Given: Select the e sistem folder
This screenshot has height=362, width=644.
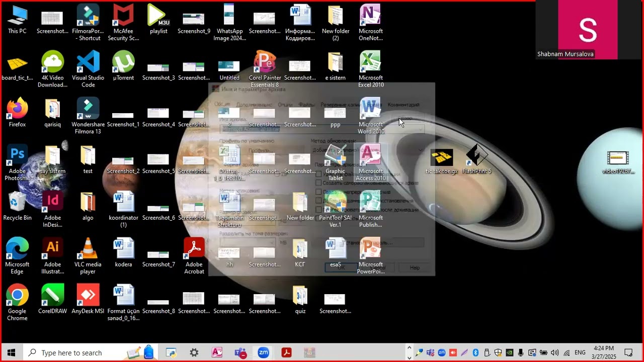Looking at the screenshot, I should point(336,66).
